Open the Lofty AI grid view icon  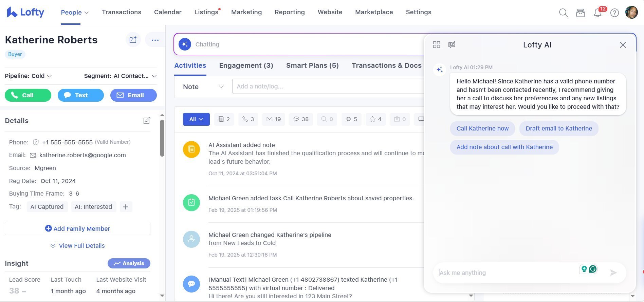click(437, 45)
